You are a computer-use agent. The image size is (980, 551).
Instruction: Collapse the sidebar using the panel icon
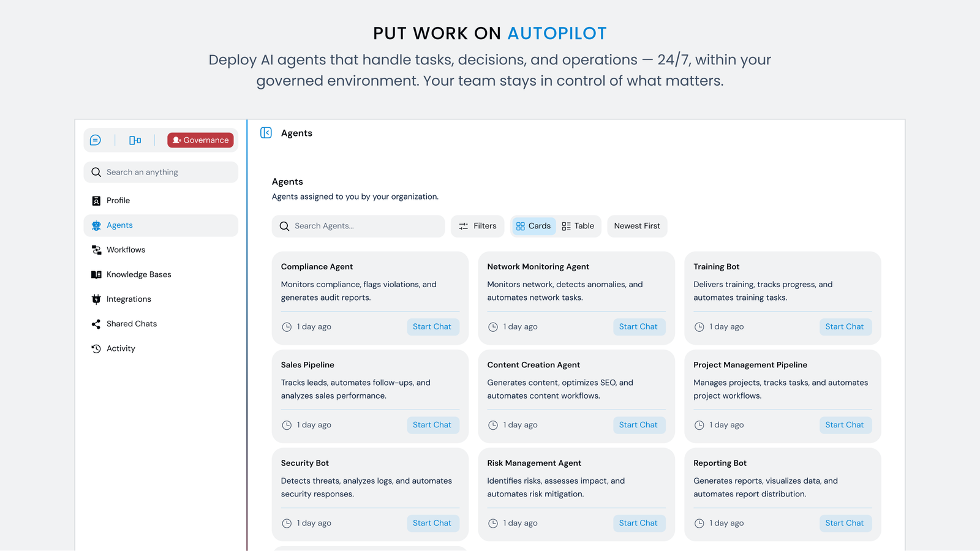click(266, 133)
